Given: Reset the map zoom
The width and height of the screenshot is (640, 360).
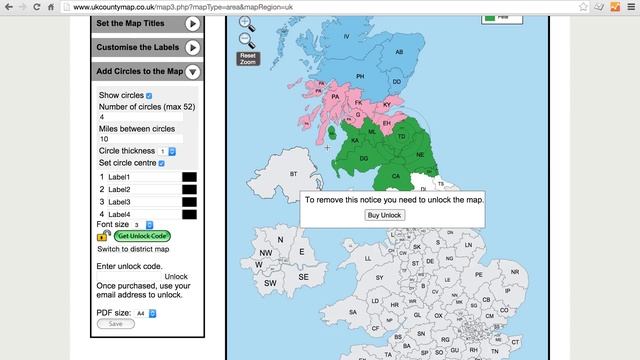Looking at the screenshot, I should pyautogui.click(x=248, y=59).
